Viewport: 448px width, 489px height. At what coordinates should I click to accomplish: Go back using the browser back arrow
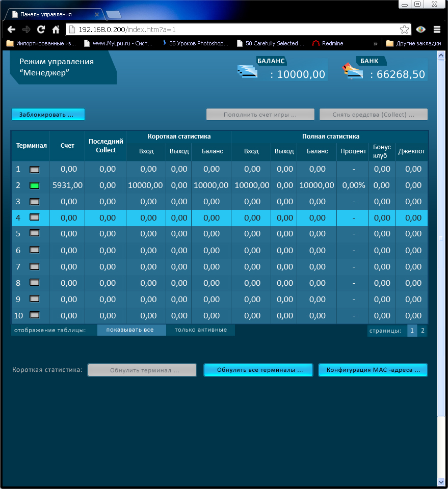pyautogui.click(x=12, y=30)
